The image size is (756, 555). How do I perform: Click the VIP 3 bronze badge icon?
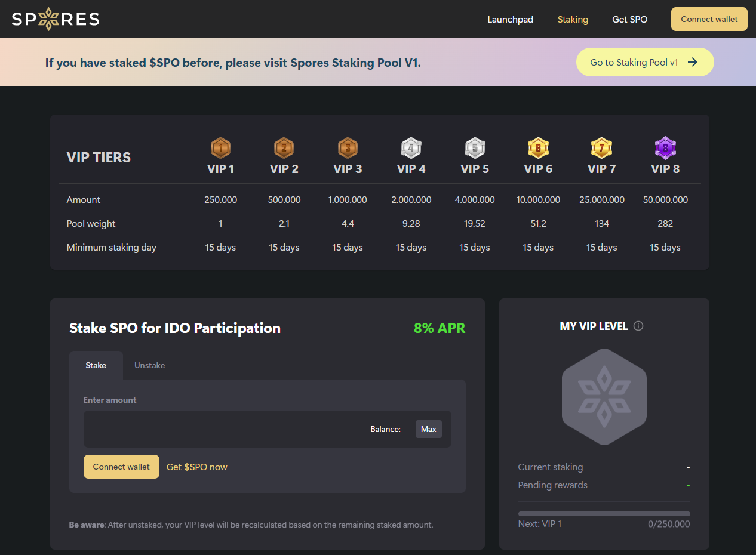348,147
